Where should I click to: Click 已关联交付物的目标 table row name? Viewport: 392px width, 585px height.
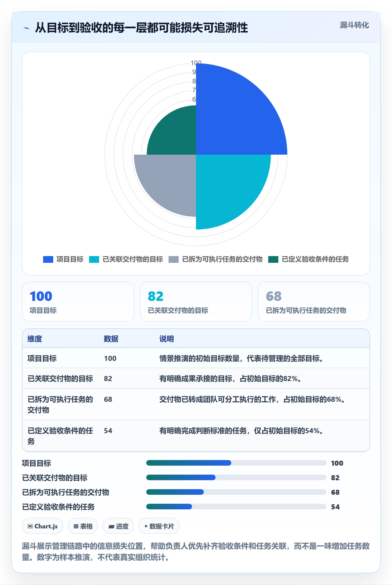(x=60, y=379)
